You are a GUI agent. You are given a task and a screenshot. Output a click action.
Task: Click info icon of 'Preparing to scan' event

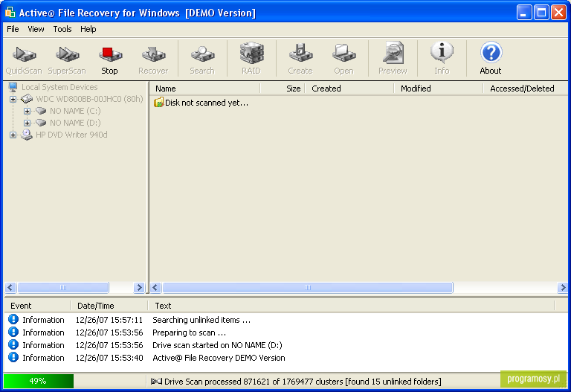click(13, 332)
